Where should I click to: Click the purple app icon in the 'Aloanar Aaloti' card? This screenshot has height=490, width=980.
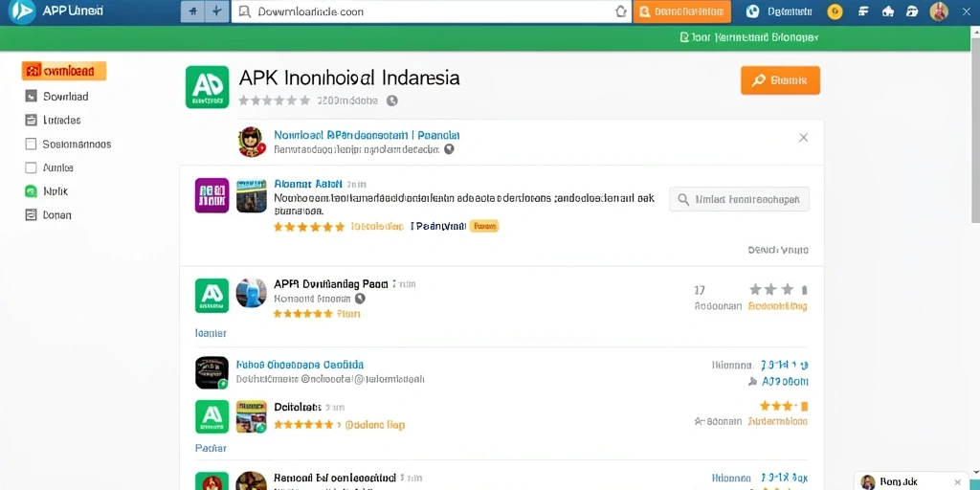click(212, 195)
